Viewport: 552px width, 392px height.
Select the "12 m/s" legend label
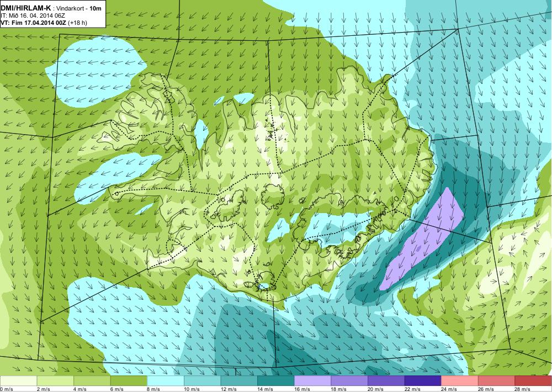coord(229,389)
